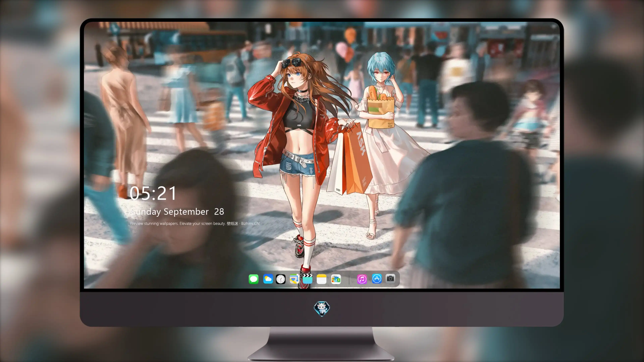Click the 'Preview stunning wallpapers' tagline text

[195, 223]
